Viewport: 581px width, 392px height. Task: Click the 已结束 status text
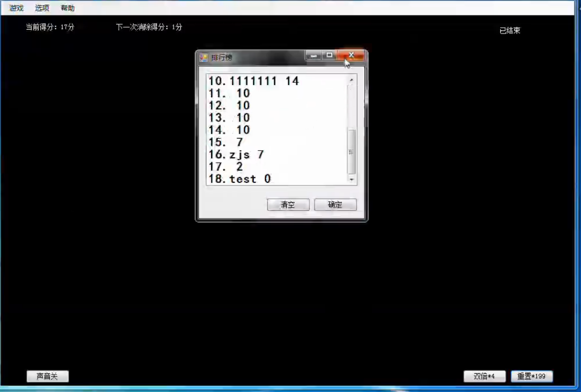point(510,31)
